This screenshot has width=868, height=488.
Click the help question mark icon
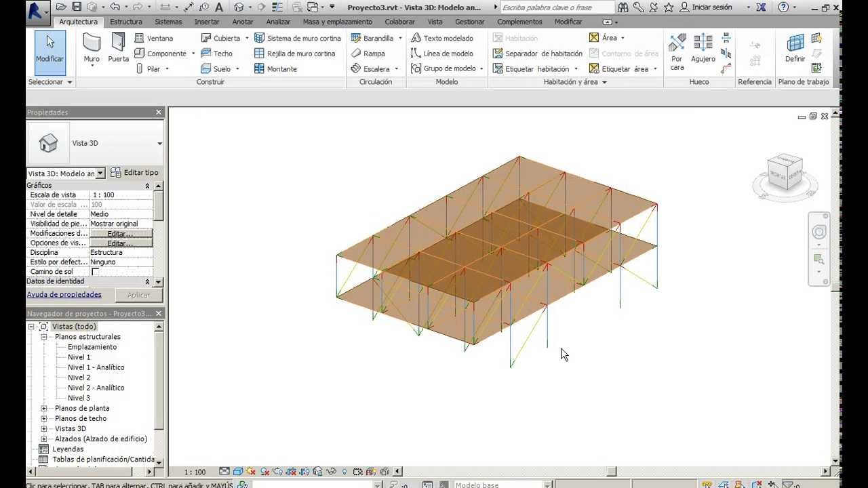coord(783,7)
